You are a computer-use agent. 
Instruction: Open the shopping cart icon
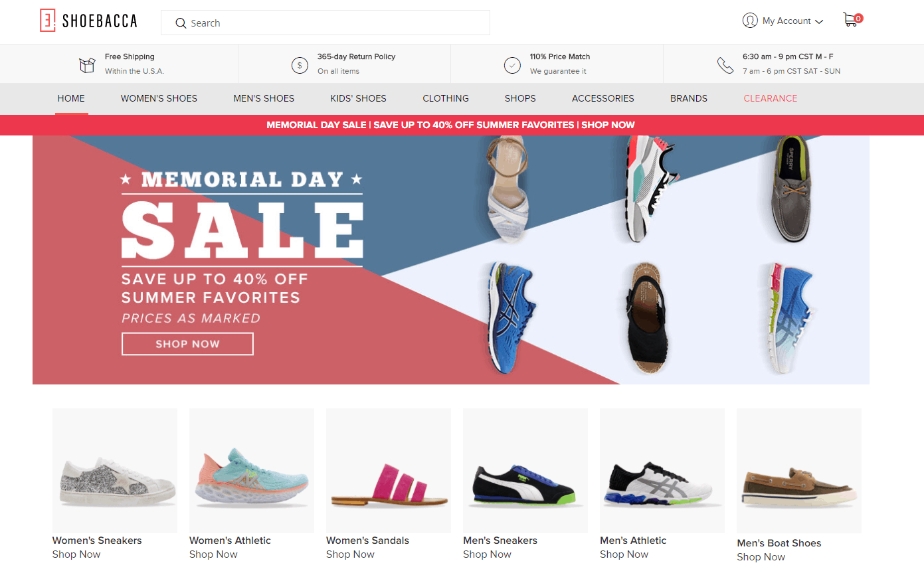tap(852, 19)
